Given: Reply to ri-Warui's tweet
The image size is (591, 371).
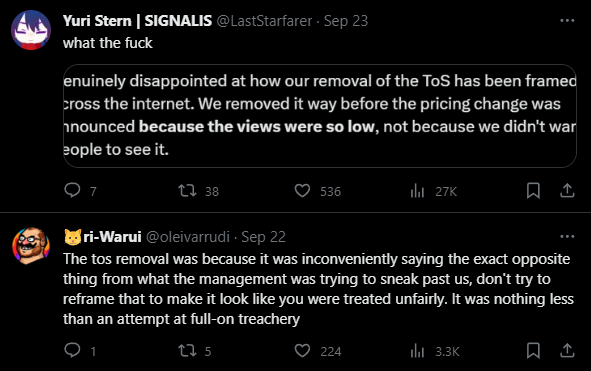Looking at the screenshot, I should click(x=72, y=351).
